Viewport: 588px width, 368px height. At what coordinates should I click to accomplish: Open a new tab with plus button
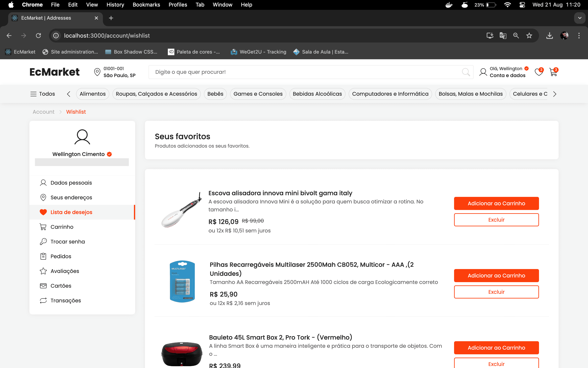111,18
